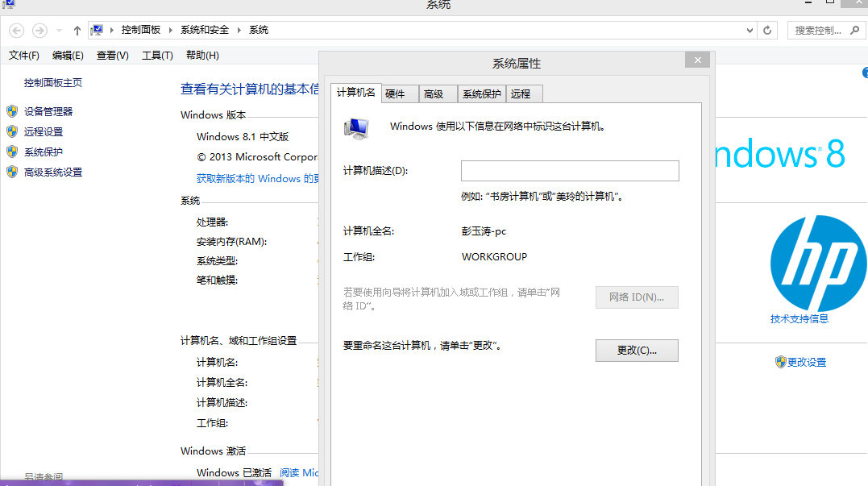Click the 笔和触摸 label
Viewport: 868px width, 486px height.
[217, 280]
